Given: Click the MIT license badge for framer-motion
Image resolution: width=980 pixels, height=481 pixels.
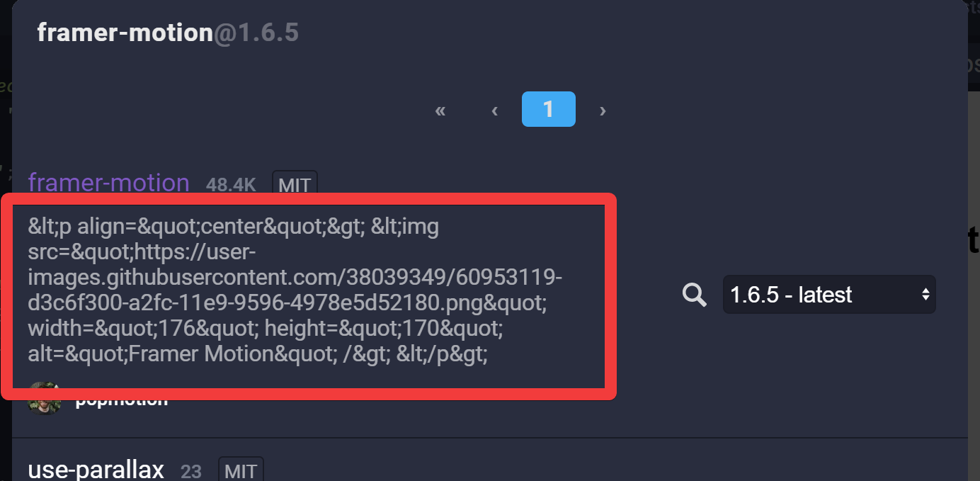Looking at the screenshot, I should [x=295, y=185].
